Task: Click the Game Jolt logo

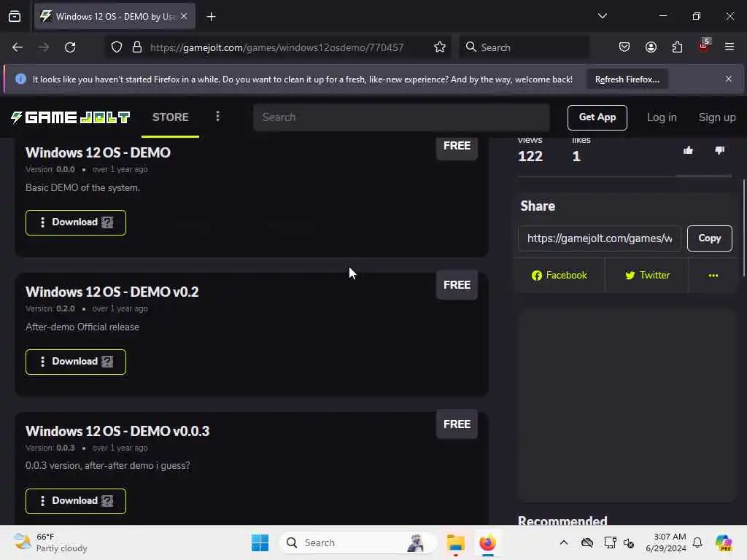Action: pos(71,117)
